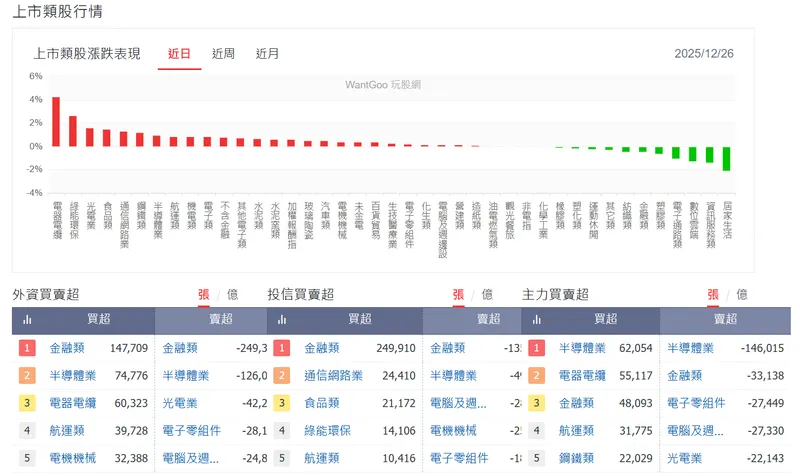Click 買超 column header in 外資 table

(99, 320)
